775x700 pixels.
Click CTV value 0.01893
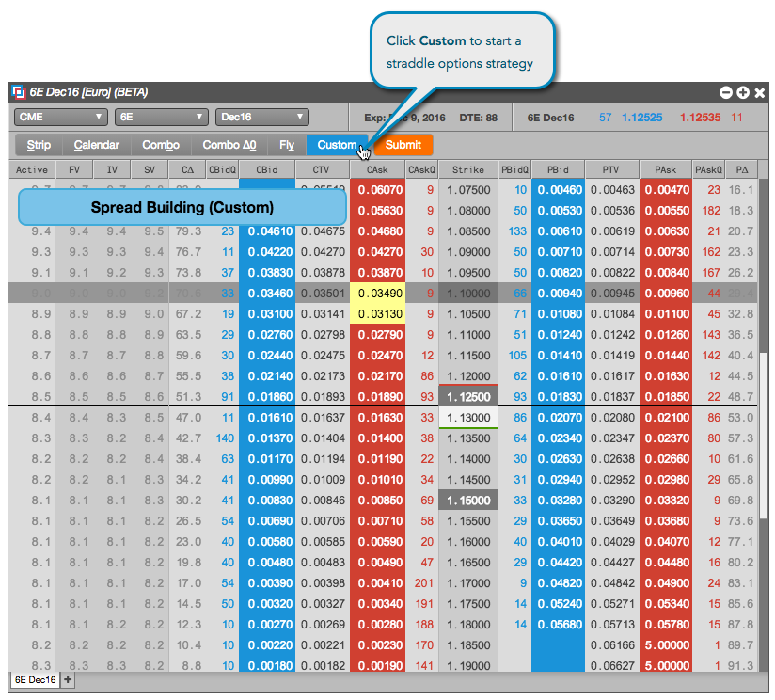click(323, 396)
